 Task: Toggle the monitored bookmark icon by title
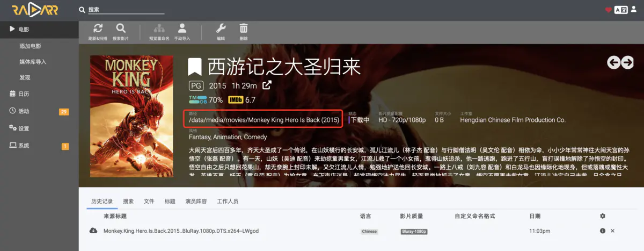[x=194, y=67]
